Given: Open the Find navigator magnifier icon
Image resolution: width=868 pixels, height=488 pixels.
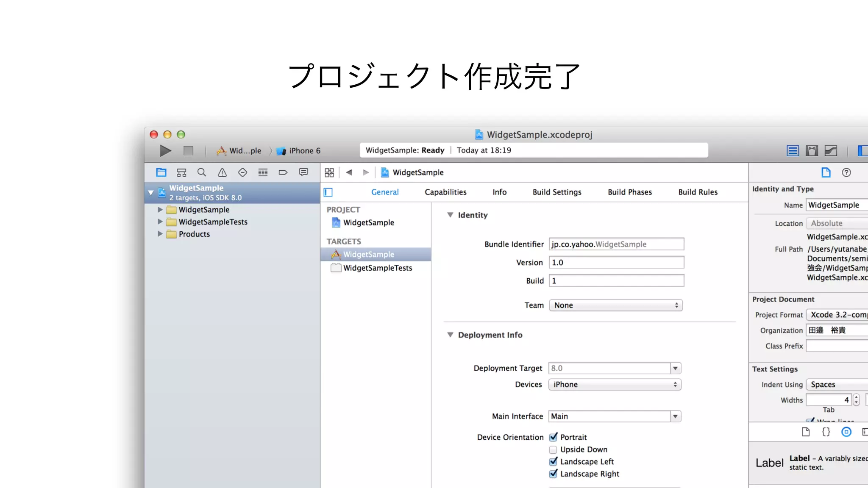Looking at the screenshot, I should pos(202,172).
